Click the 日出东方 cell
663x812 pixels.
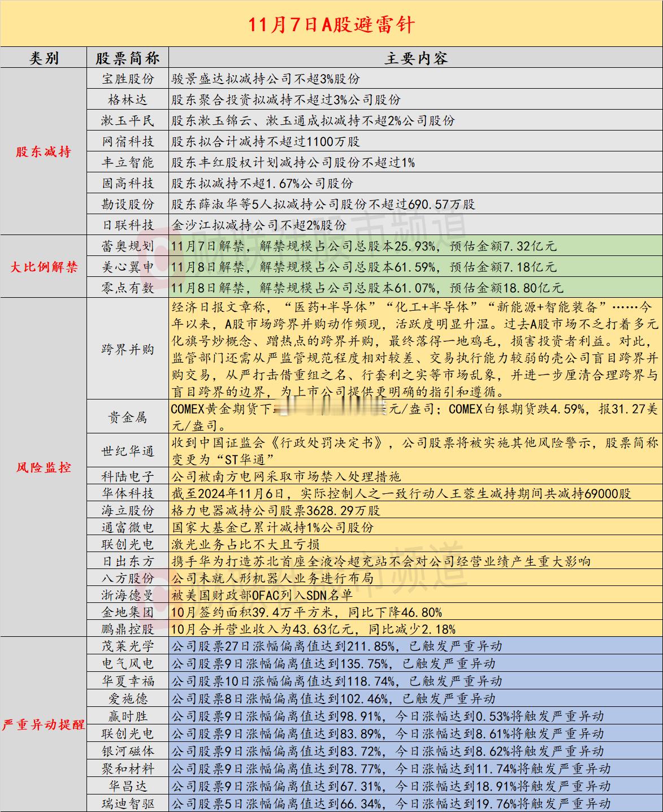click(128, 561)
